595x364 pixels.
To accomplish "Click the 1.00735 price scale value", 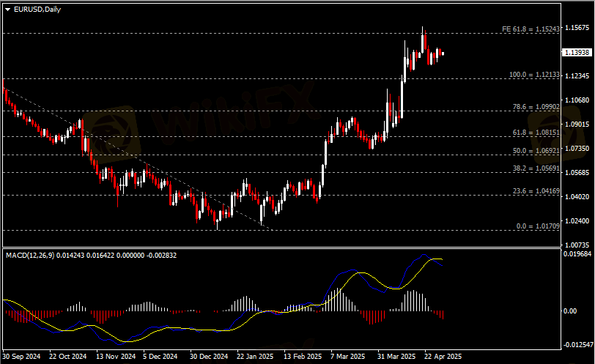I will click(x=577, y=245).
